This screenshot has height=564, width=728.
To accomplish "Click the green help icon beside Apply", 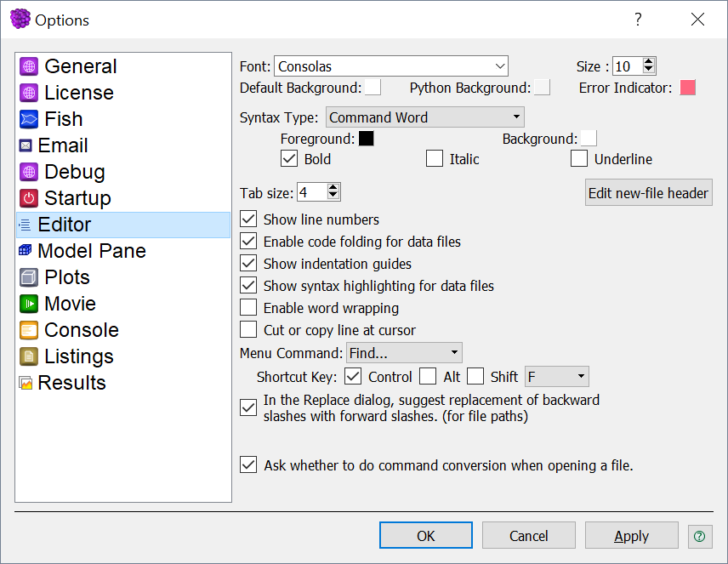I will pyautogui.click(x=700, y=536).
